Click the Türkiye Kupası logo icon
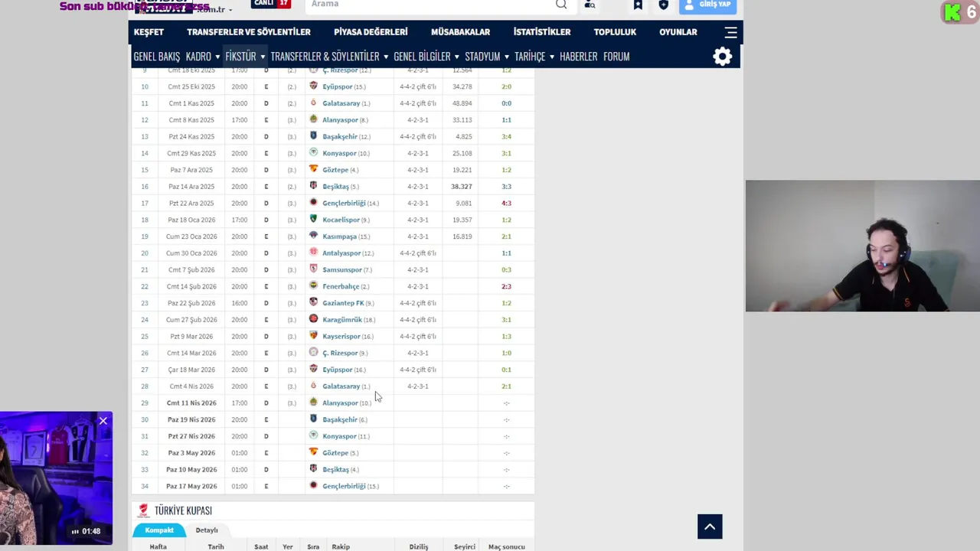The width and height of the screenshot is (980, 551). point(142,510)
